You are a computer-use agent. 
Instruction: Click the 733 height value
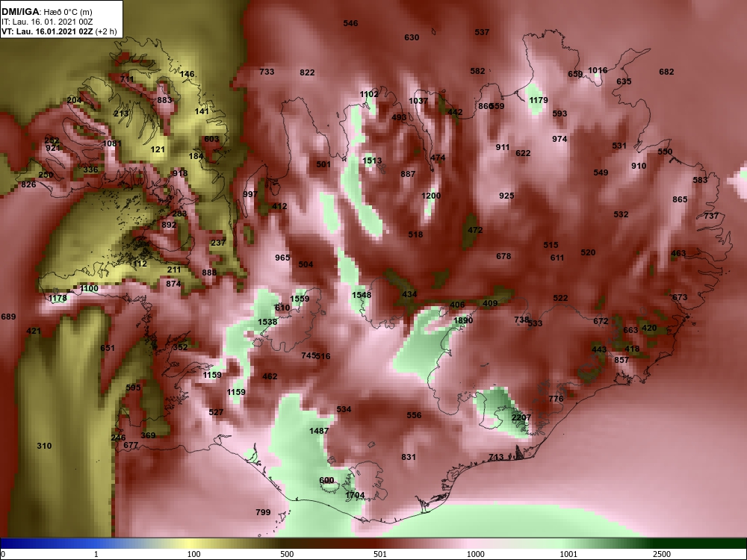click(x=267, y=72)
